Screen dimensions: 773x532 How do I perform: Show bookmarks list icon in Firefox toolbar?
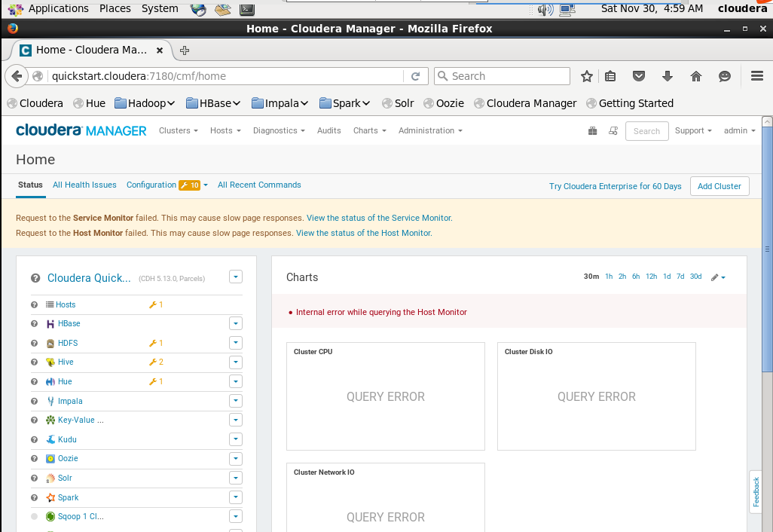610,76
